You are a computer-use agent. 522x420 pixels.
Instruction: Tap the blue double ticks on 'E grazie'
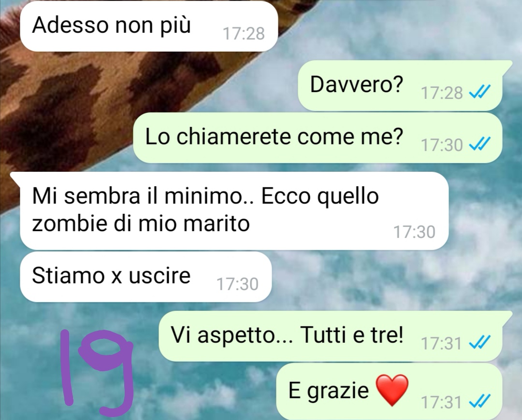coord(480,401)
